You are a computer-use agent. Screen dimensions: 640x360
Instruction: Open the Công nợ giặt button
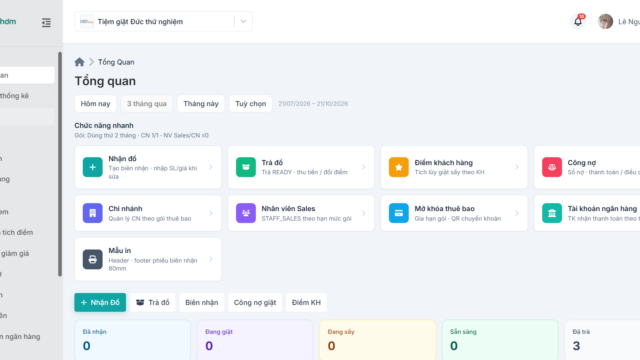pos(255,302)
